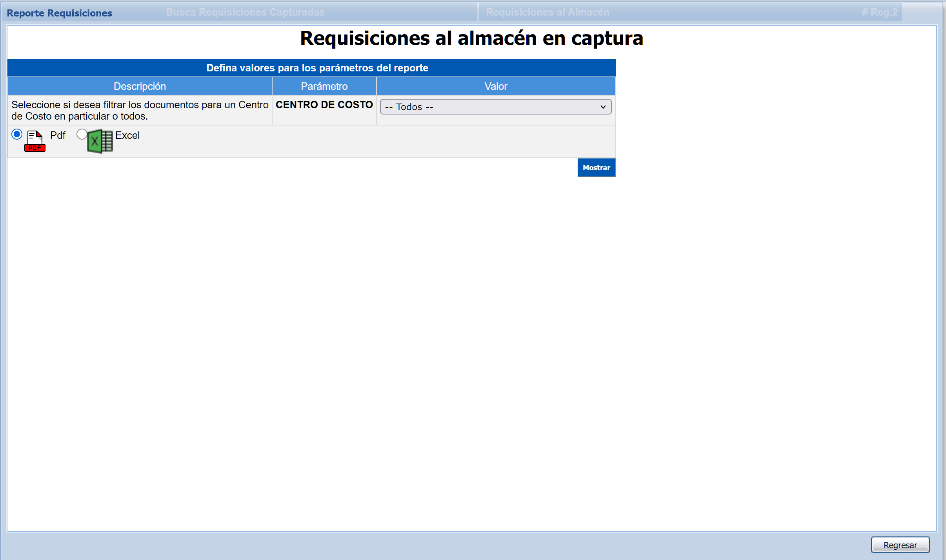This screenshot has height=560, width=946.
Task: Click the dropdown chevron arrow beside Todos
Action: pyautogui.click(x=603, y=107)
